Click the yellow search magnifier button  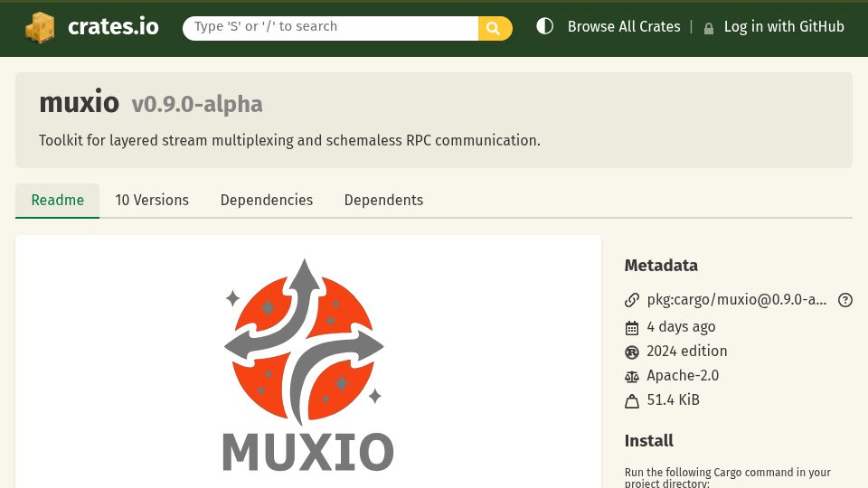[495, 28]
